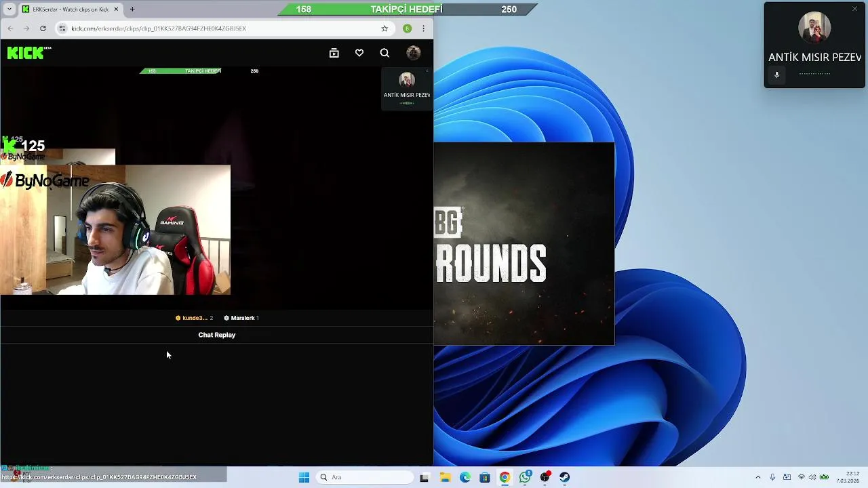Screen dimensions: 868x488
Task: Open the network Wi-Fi tray icon
Action: tap(801, 477)
